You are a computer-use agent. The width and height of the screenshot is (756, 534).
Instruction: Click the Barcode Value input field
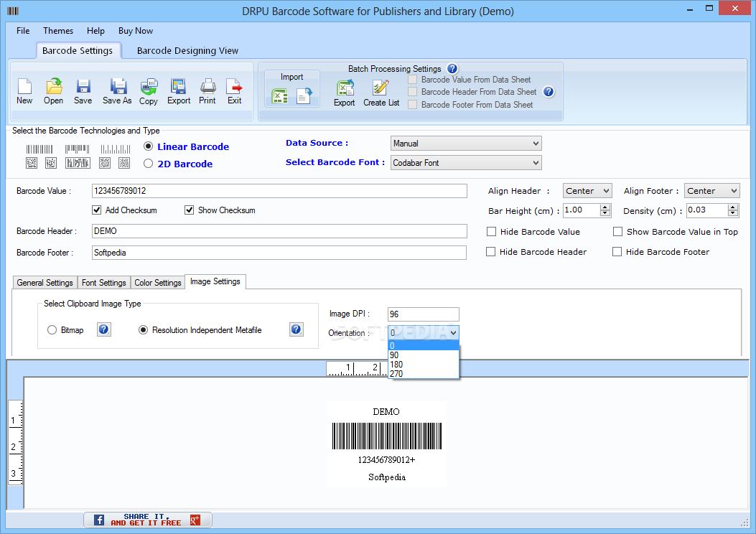[279, 191]
